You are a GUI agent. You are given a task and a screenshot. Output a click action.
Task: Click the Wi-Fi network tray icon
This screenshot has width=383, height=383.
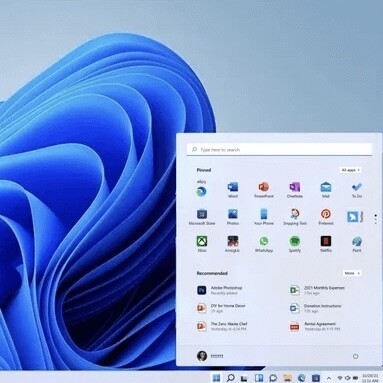[340, 378]
